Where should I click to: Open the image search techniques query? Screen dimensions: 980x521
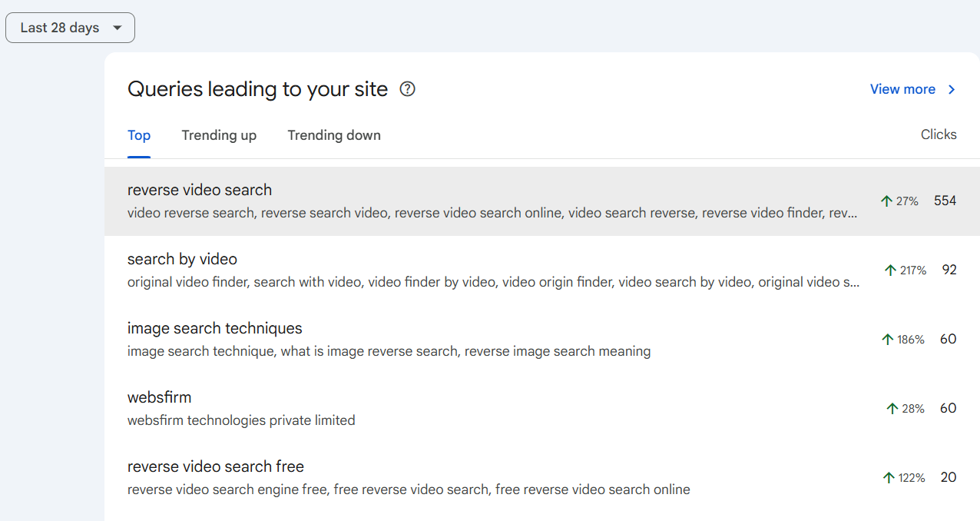(x=215, y=328)
